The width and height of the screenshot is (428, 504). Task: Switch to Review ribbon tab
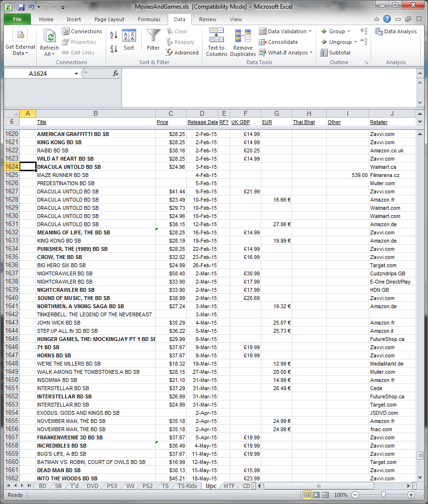pyautogui.click(x=208, y=19)
